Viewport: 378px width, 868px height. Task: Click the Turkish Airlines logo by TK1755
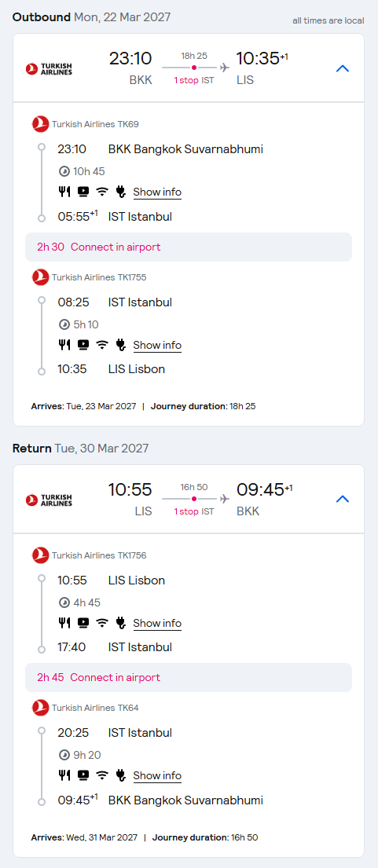pos(41,277)
